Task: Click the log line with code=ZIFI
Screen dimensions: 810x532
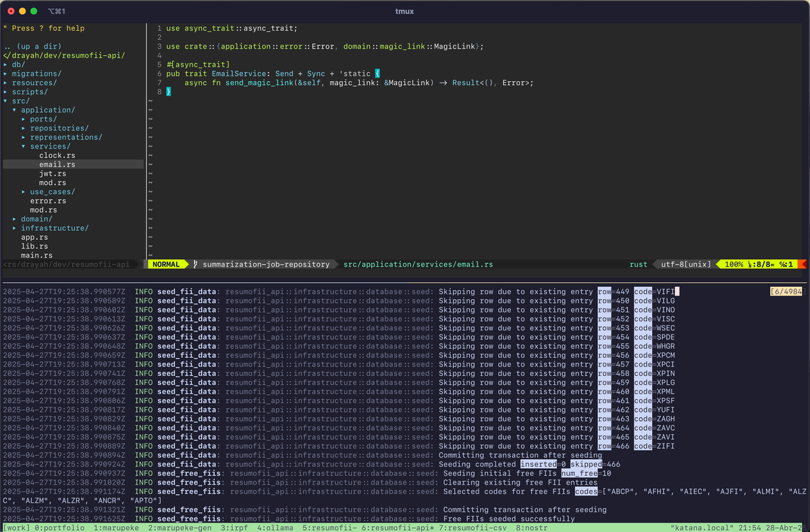Action: click(x=340, y=446)
